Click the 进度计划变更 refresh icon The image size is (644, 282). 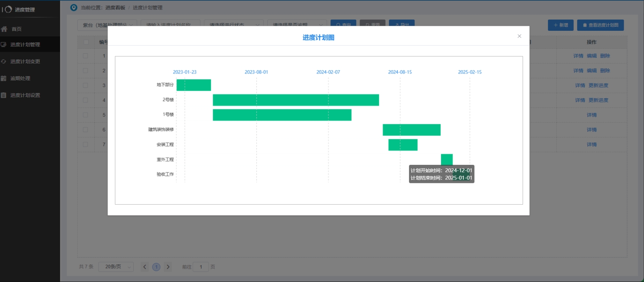coord(4,61)
